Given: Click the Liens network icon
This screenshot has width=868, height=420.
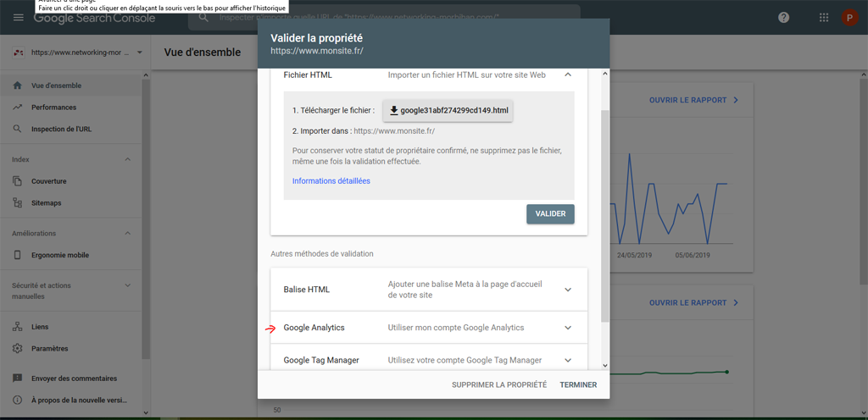Looking at the screenshot, I should click(x=17, y=327).
